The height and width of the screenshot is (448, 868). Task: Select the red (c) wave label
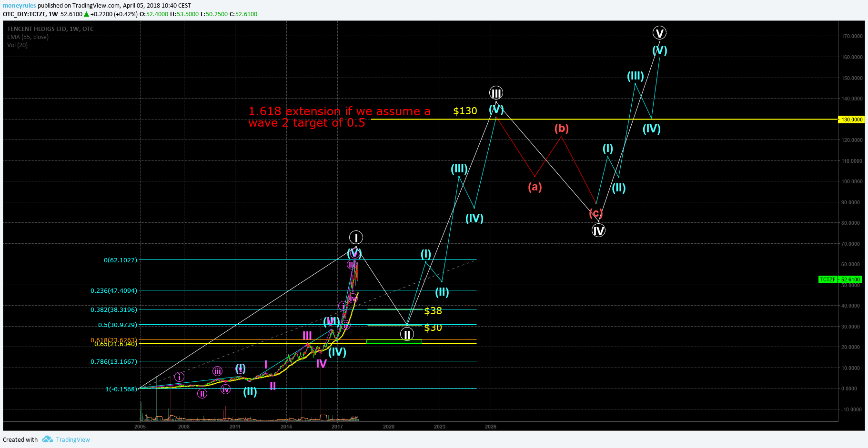click(596, 213)
